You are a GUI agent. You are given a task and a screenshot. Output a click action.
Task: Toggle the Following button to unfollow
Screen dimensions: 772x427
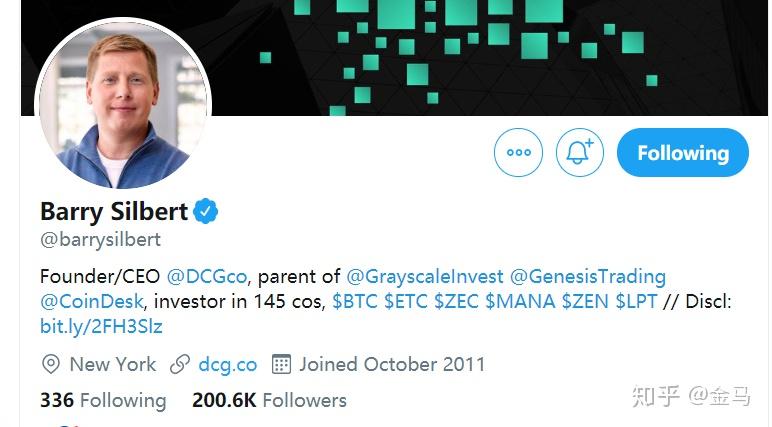[682, 153]
